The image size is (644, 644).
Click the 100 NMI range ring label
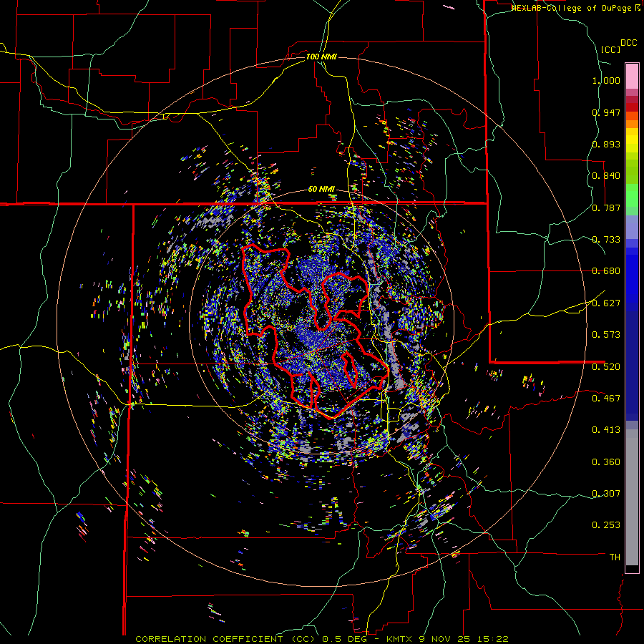point(321,57)
